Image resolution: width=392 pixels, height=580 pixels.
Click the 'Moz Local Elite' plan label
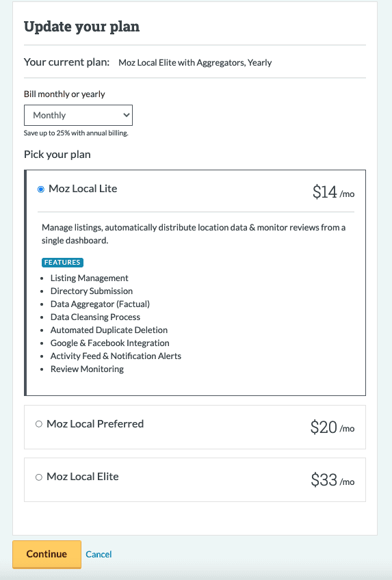tap(83, 477)
